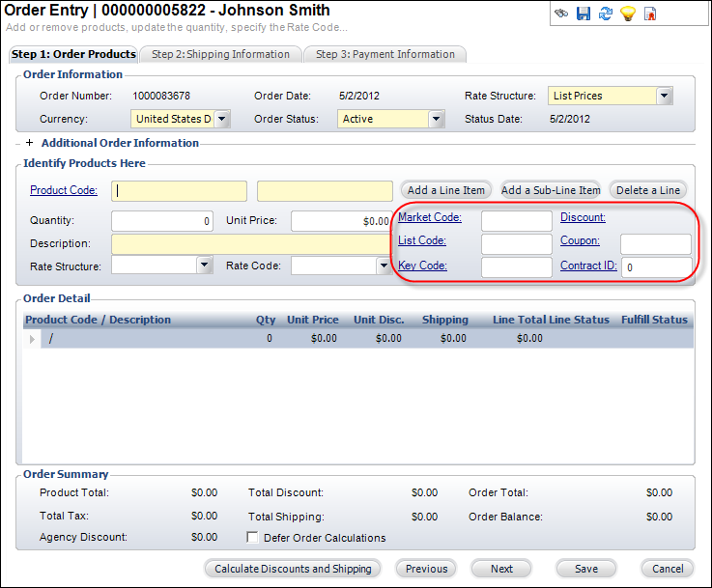Viewport: 712px width, 588px height.
Task: Click the floppy disk save icon
Action: tap(584, 14)
